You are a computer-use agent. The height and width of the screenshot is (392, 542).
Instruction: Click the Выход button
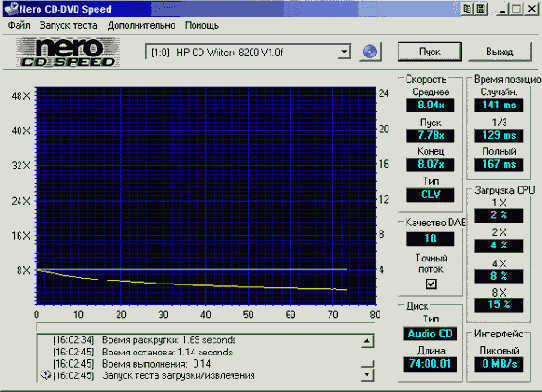(x=499, y=52)
